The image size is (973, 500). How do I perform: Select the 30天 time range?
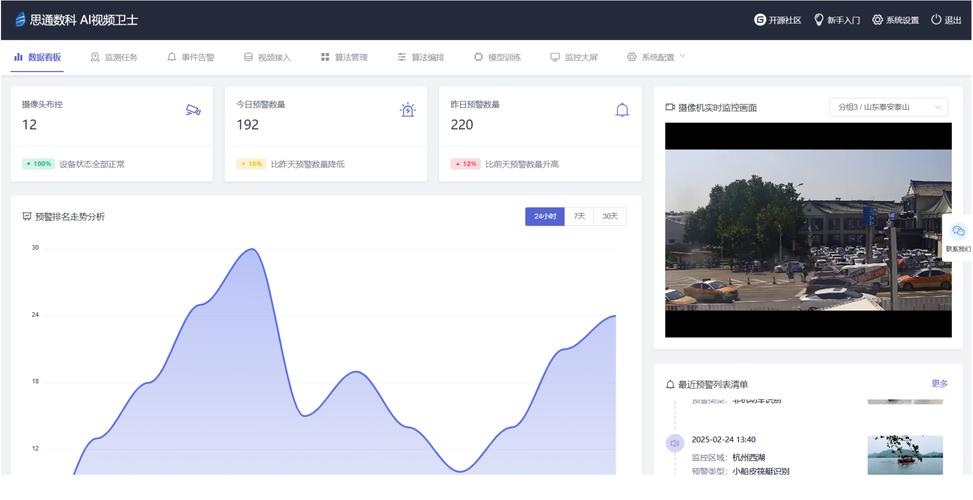[x=610, y=217]
